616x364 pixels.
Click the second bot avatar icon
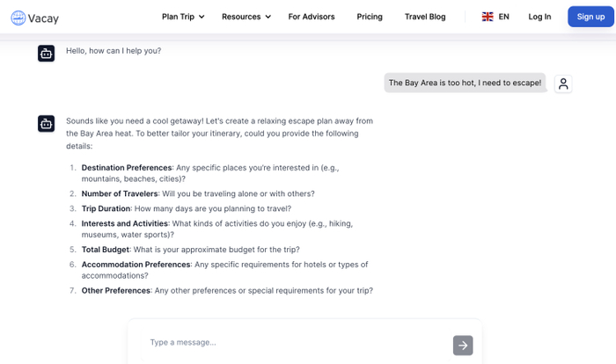click(47, 124)
